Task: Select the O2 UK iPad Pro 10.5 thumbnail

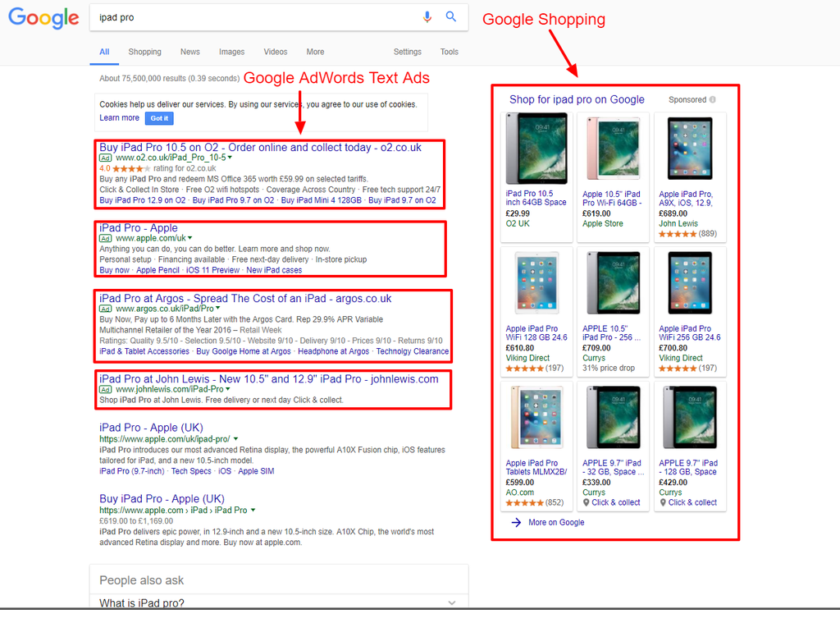Action: coord(536,149)
